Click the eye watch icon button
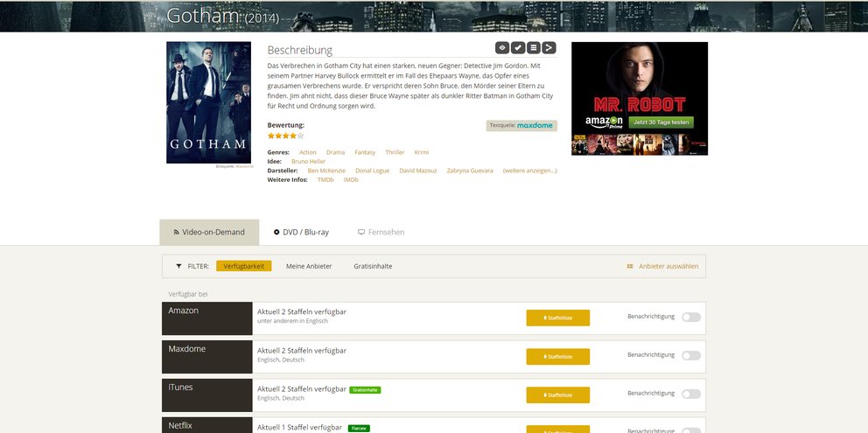The width and height of the screenshot is (868, 433). click(x=502, y=48)
